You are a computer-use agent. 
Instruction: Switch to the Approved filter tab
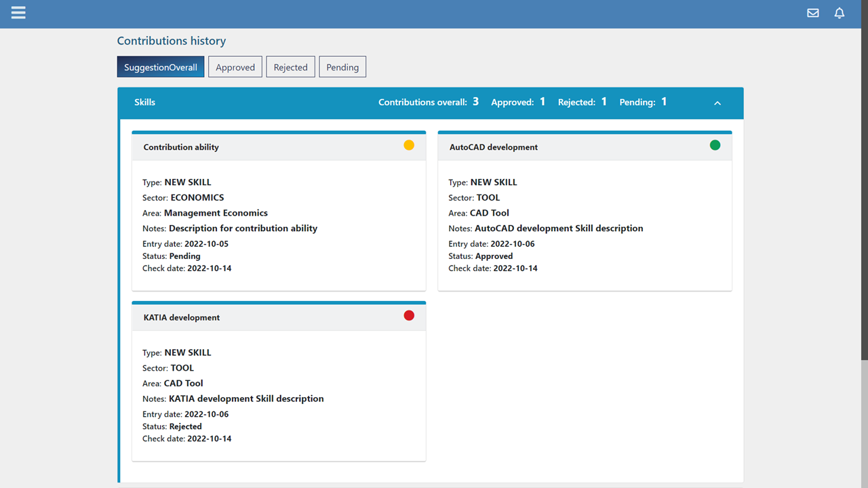coord(235,67)
